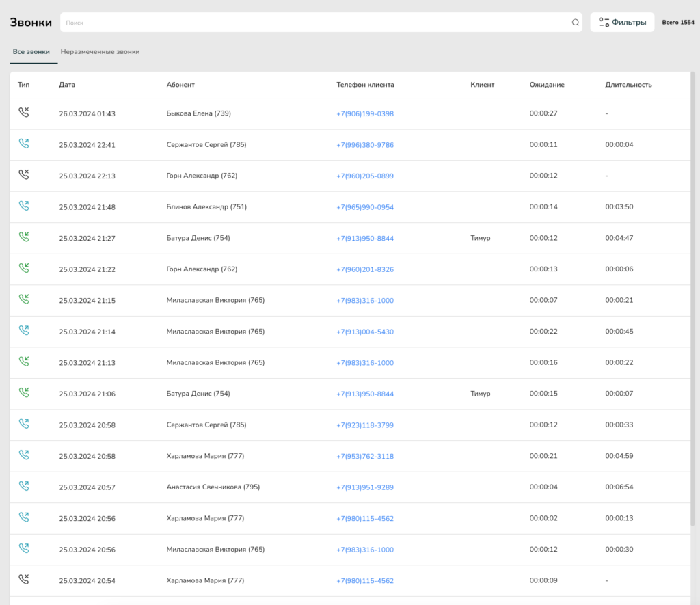Viewport: 700px width, 605px height.
Task: Click the missed call icon at 22:13
Action: [x=24, y=175]
